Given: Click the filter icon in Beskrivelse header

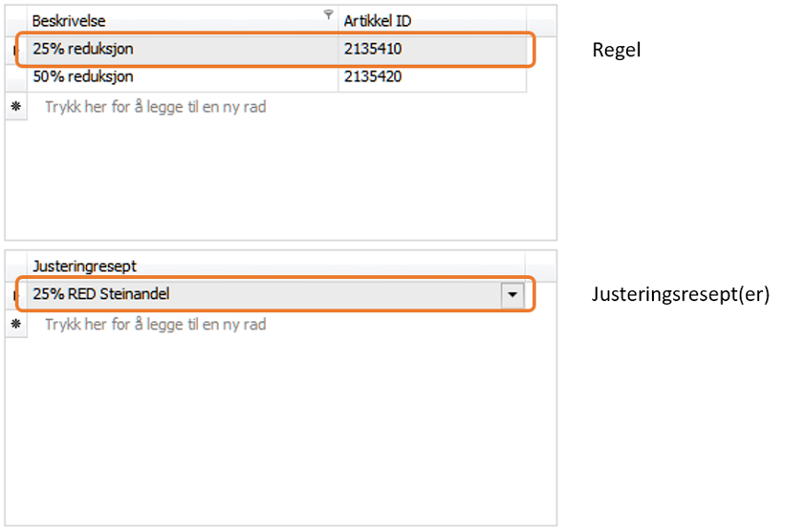Looking at the screenshot, I should coord(328,14).
